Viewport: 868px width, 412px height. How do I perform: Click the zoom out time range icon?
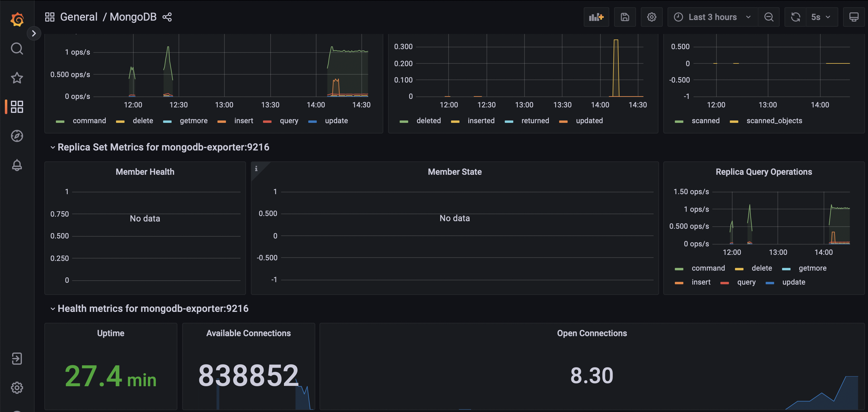(769, 17)
